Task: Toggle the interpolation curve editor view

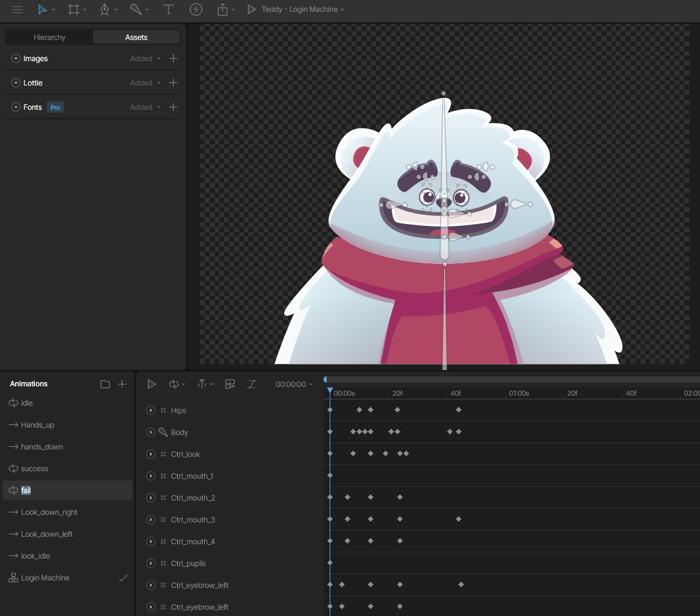Action: (252, 384)
